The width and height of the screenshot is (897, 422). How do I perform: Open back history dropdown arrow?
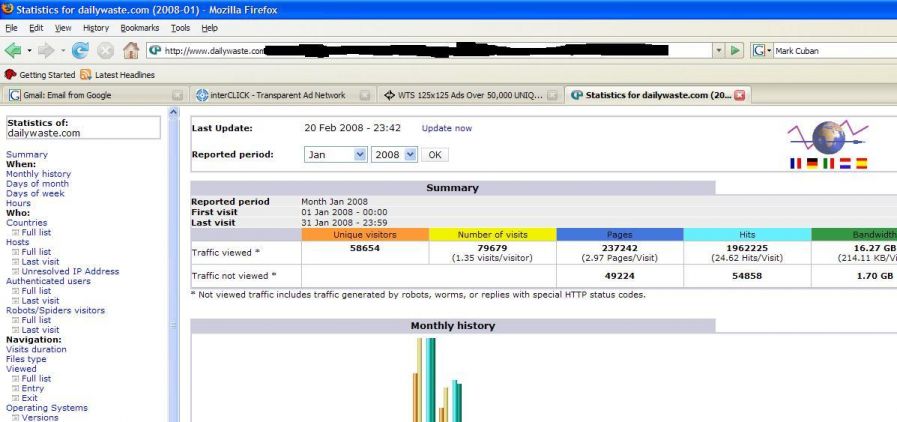[x=29, y=51]
